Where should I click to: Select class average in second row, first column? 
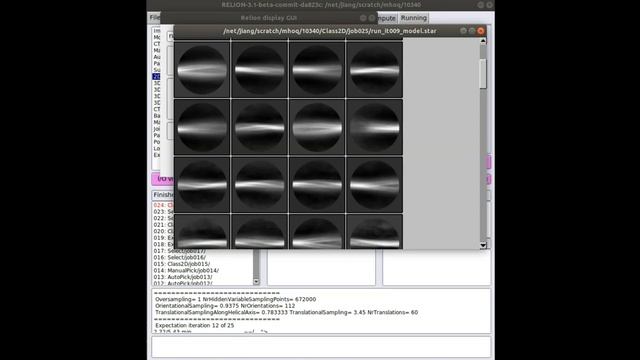[x=202, y=127]
